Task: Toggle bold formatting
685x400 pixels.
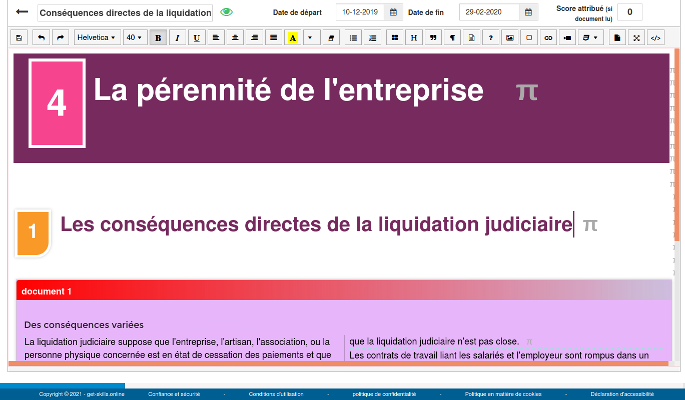Action: point(158,37)
